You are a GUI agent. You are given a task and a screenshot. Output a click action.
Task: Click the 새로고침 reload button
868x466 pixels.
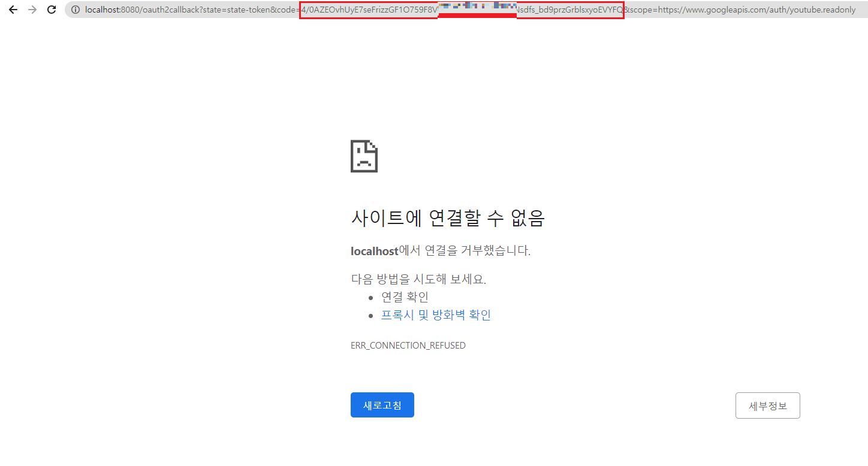tap(382, 405)
